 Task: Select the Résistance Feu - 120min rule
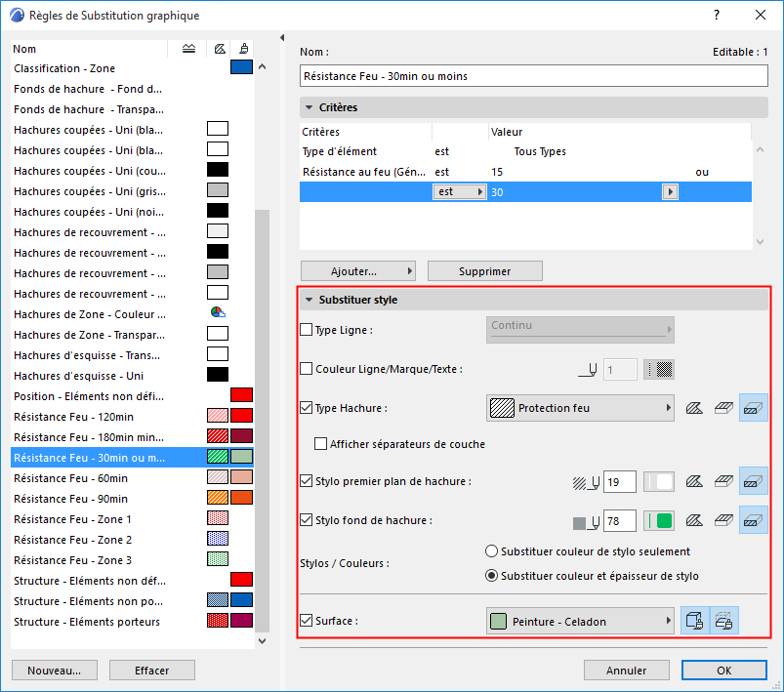pos(132,417)
